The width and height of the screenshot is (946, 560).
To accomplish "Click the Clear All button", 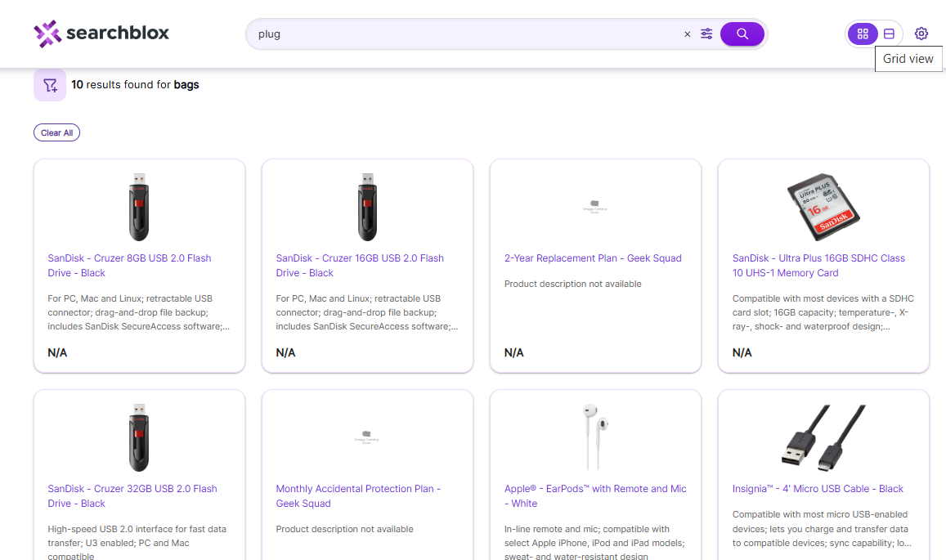I will click(56, 132).
